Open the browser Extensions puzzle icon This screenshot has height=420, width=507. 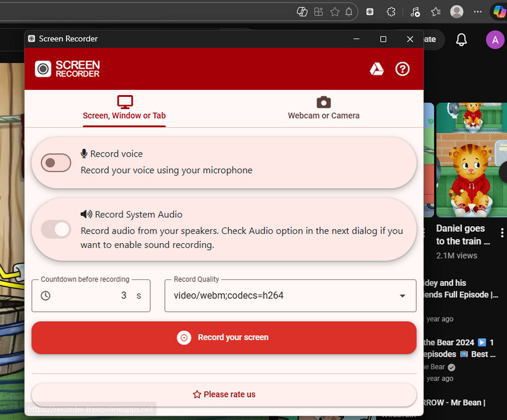pos(391,11)
